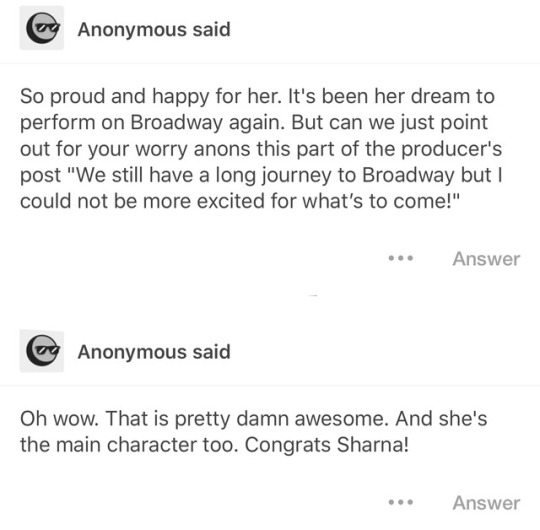Click the text "perform on Broadway again"

[x=152, y=122]
